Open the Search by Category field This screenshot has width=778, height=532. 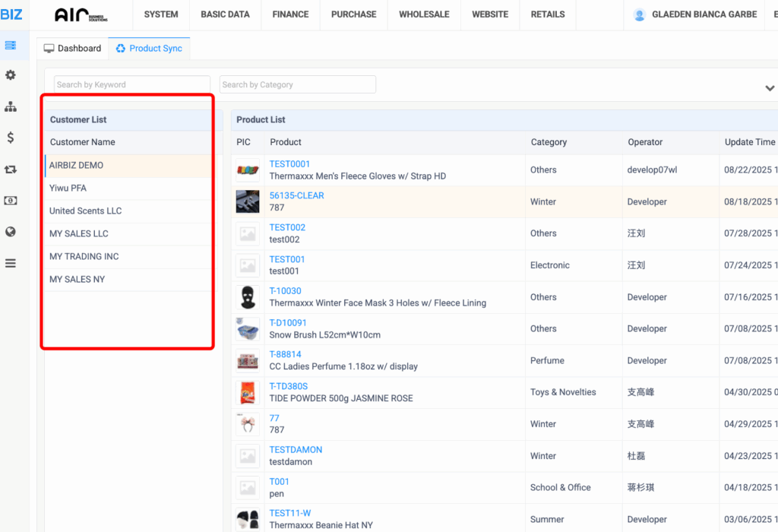click(297, 84)
